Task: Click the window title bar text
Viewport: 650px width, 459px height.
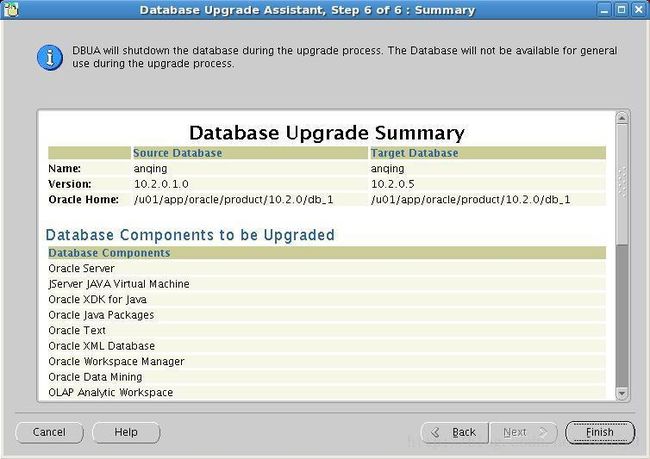Action: [x=307, y=10]
